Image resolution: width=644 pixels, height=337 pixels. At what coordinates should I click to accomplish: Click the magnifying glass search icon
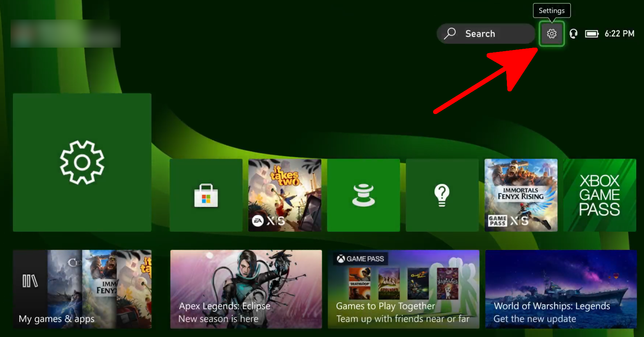[x=450, y=34]
